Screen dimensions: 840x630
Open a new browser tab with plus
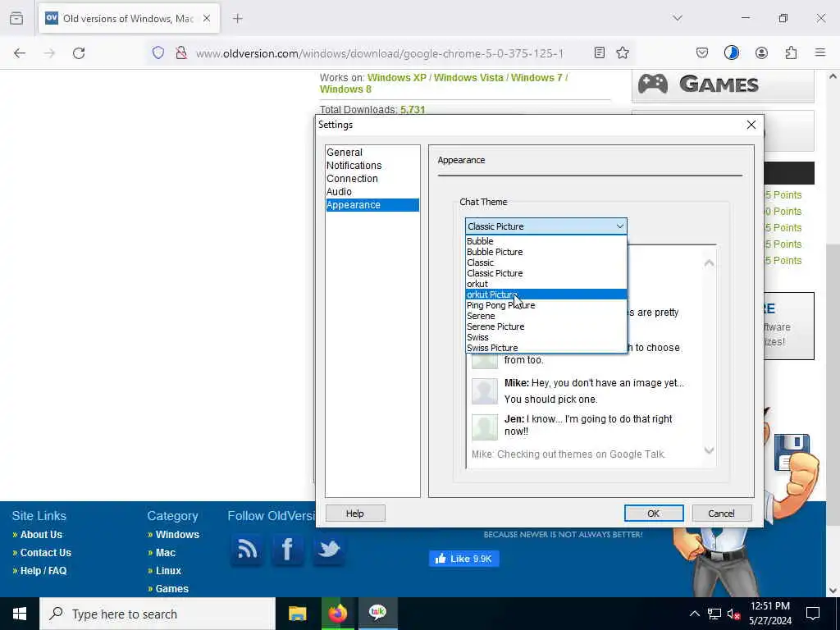pyautogui.click(x=238, y=19)
